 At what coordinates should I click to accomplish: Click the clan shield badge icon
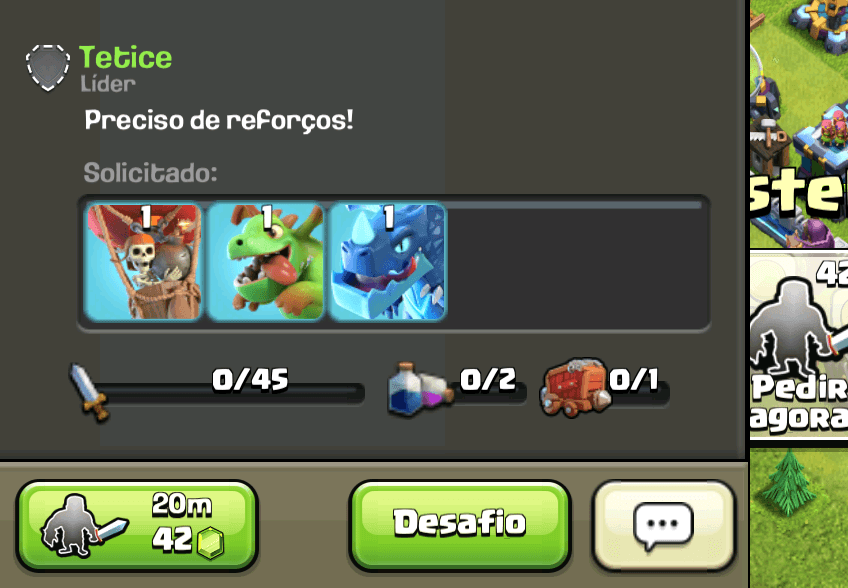(x=48, y=68)
